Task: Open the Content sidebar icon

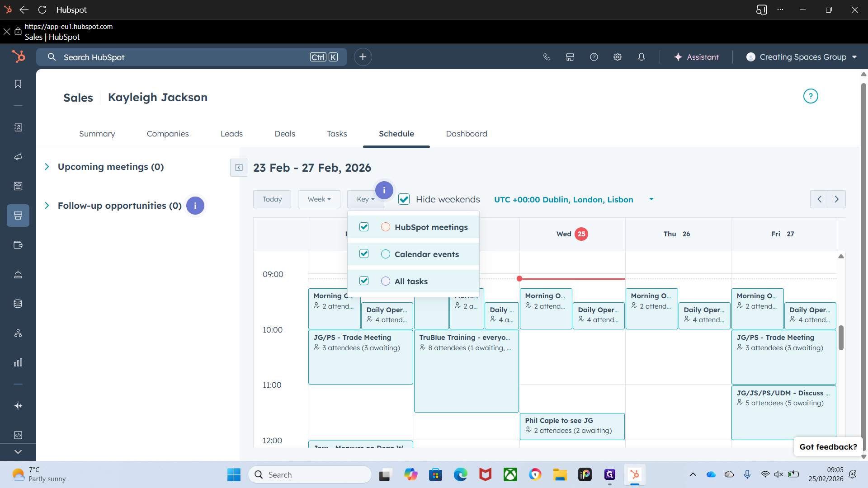Action: point(18,186)
